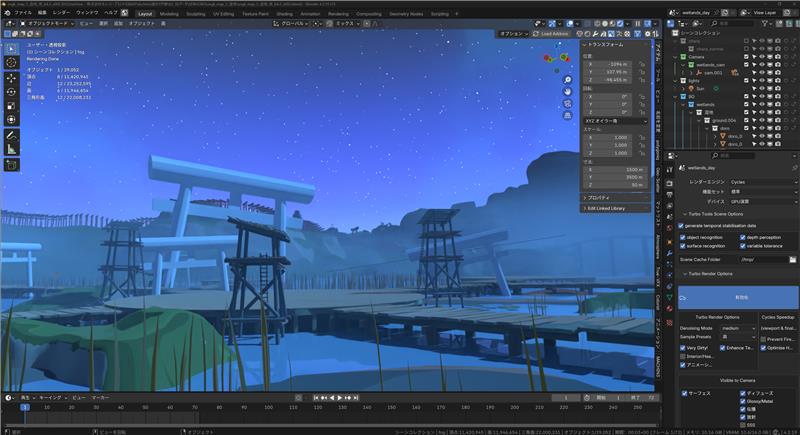Activate the 3D Cursor tool

11,62
